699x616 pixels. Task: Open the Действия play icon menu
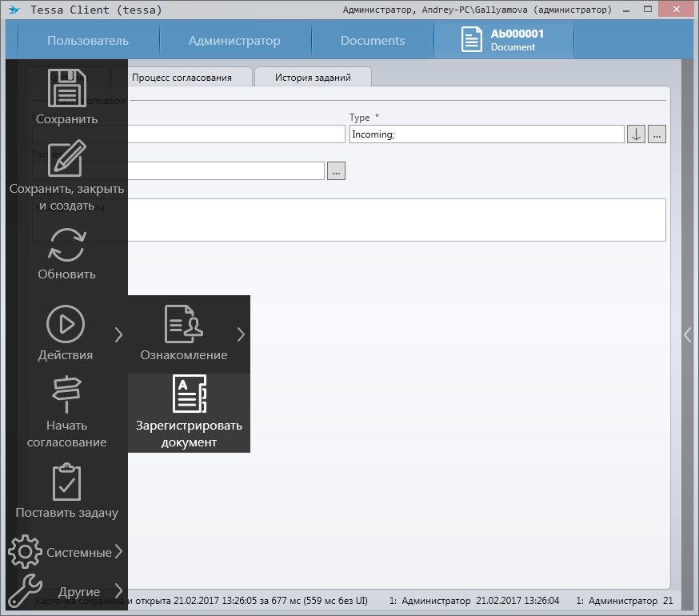click(66, 324)
